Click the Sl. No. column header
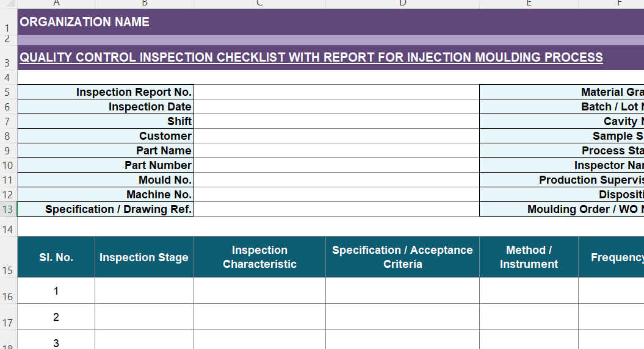 [56, 257]
